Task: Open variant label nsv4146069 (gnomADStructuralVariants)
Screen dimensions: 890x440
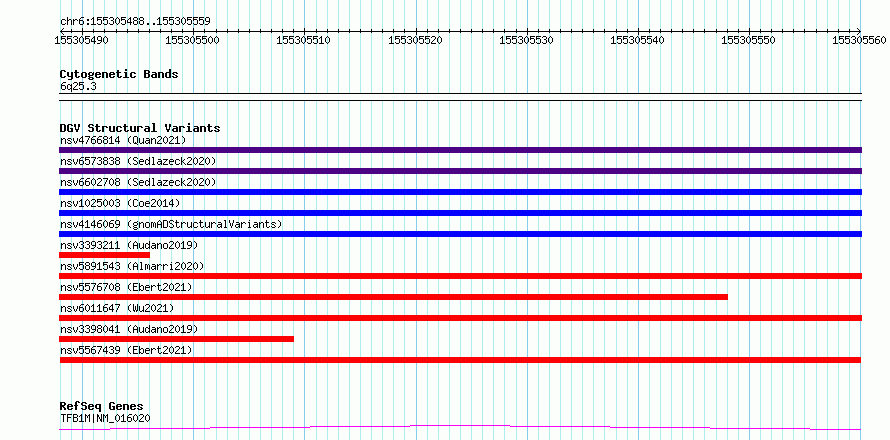Action: pos(171,224)
